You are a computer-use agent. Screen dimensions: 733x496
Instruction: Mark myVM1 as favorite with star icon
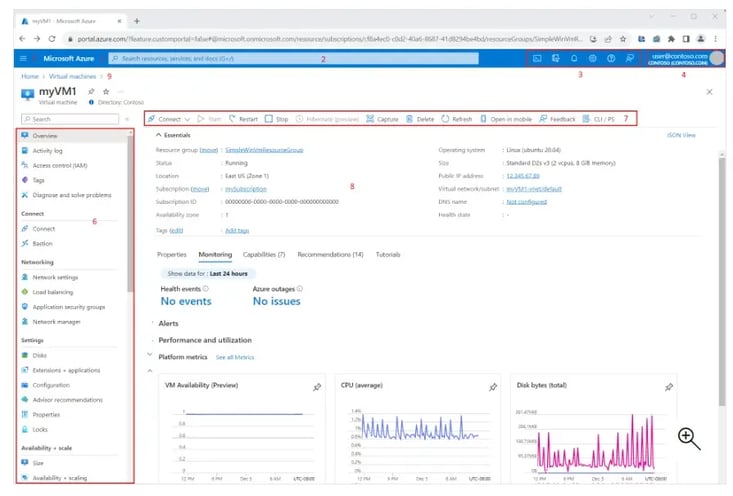pos(106,92)
